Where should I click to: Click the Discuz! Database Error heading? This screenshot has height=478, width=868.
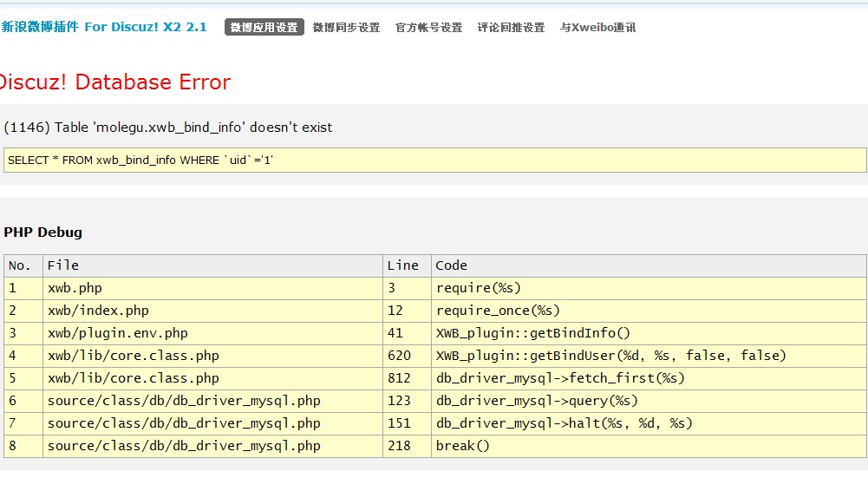[114, 82]
